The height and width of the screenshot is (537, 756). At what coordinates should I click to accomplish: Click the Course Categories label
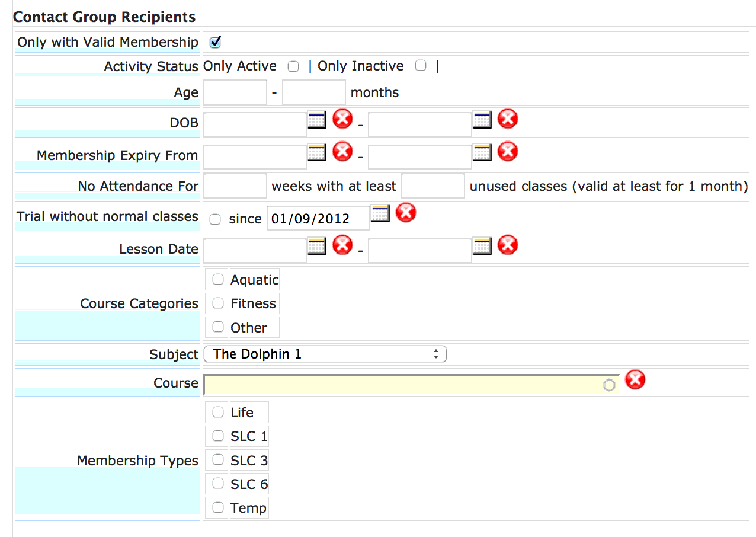pos(139,303)
